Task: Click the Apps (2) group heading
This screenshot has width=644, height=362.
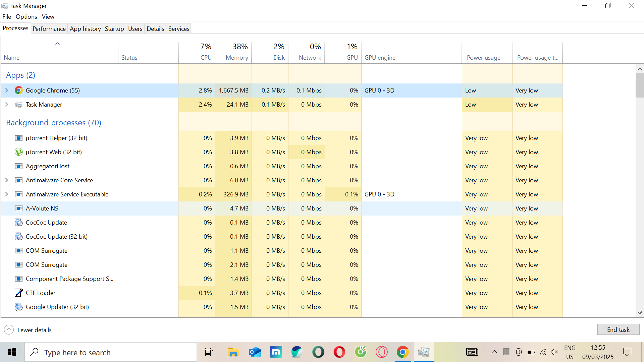Action: pos(20,75)
